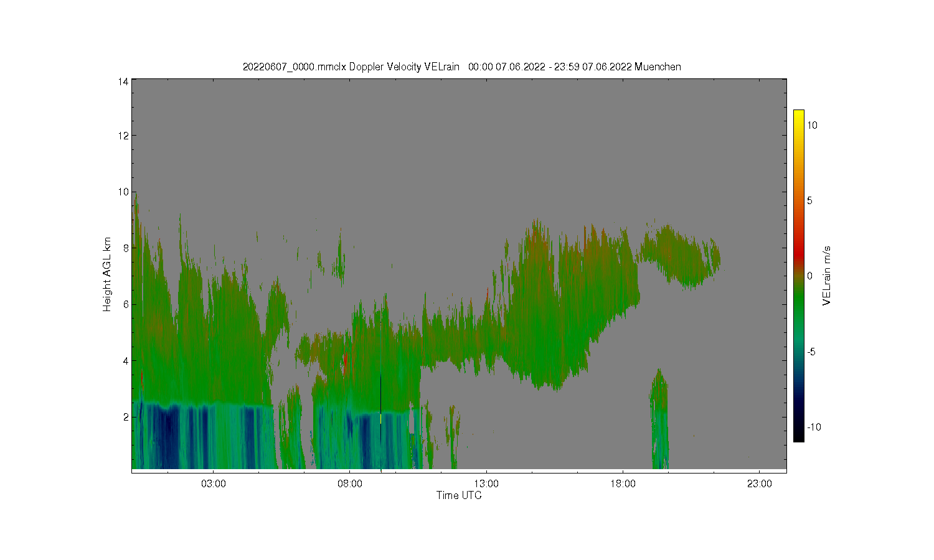Click the colorbar value '5'
This screenshot has height=560, width=934.
click(809, 200)
